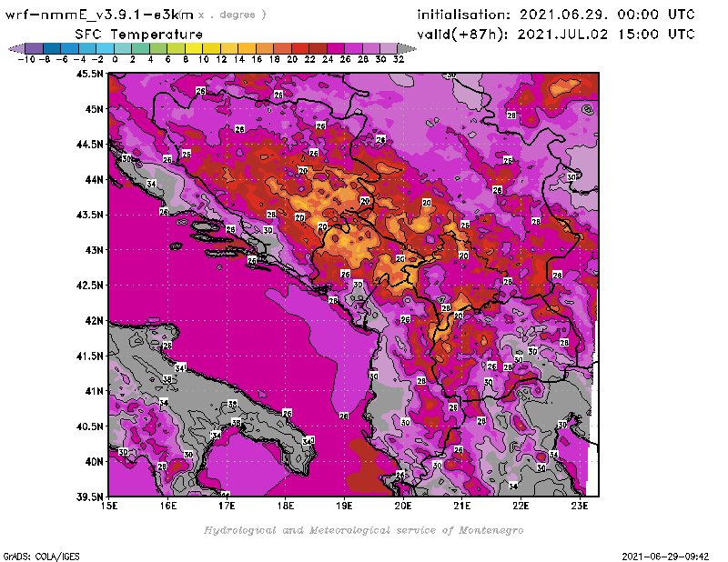The width and height of the screenshot is (728, 562).
Task: Click the 'GrADS: COLA/IGES' credit text
Action: coord(42,557)
